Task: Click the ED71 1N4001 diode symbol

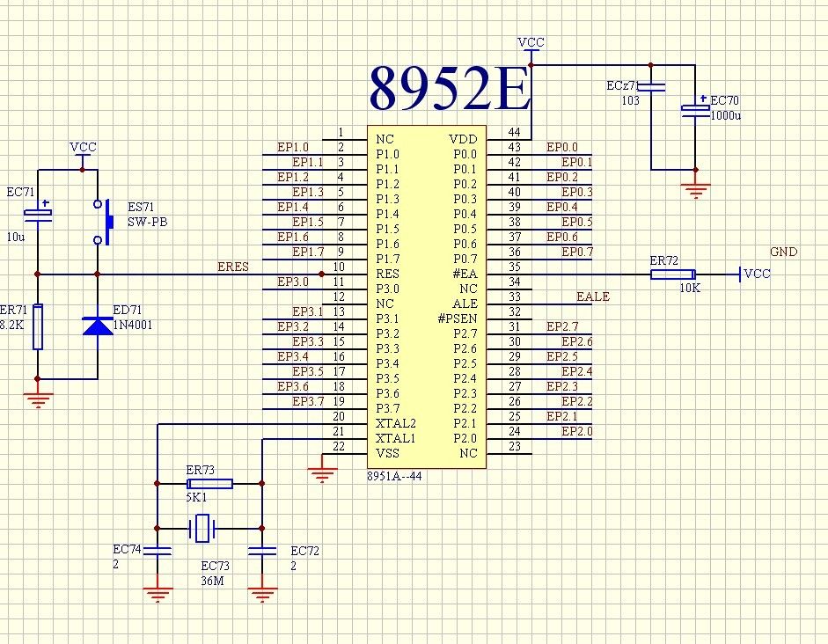Action: point(97,325)
